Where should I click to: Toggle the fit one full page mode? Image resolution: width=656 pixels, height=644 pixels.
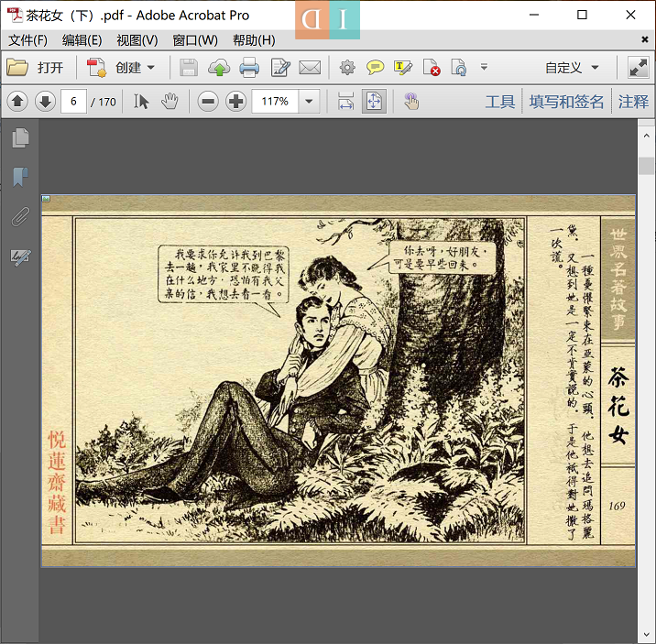(x=374, y=101)
